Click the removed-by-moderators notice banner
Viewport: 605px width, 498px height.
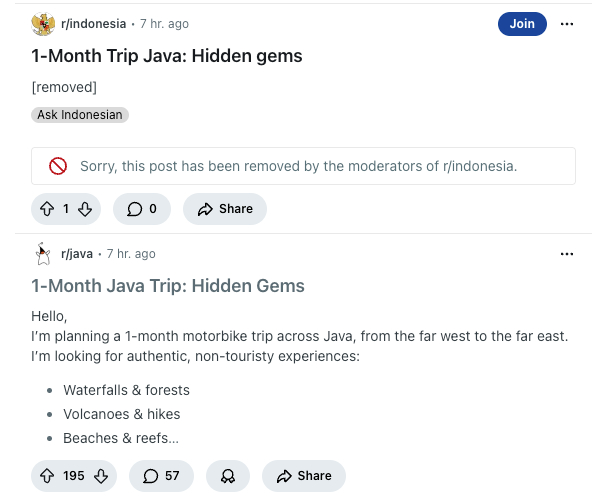303,166
